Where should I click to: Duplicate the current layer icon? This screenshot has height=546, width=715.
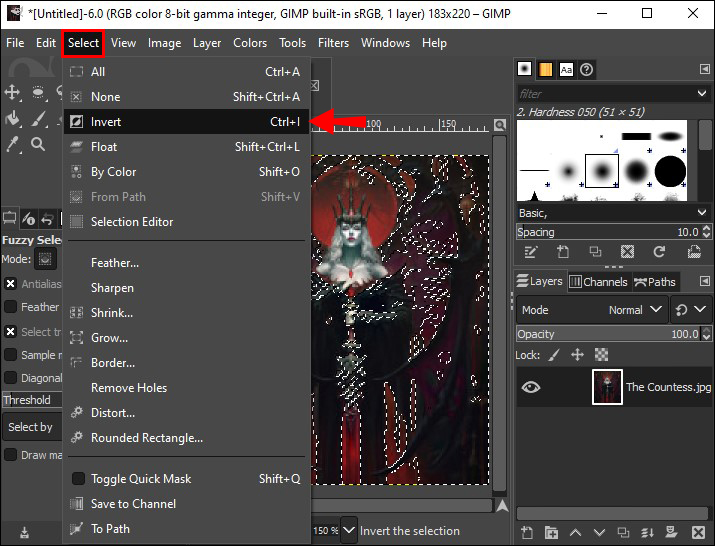tap(623, 532)
